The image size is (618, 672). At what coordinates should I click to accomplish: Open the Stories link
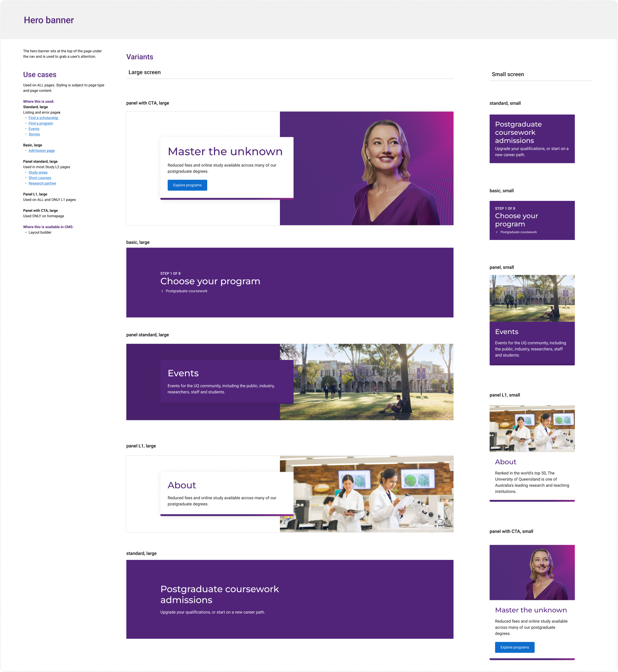[x=34, y=134]
